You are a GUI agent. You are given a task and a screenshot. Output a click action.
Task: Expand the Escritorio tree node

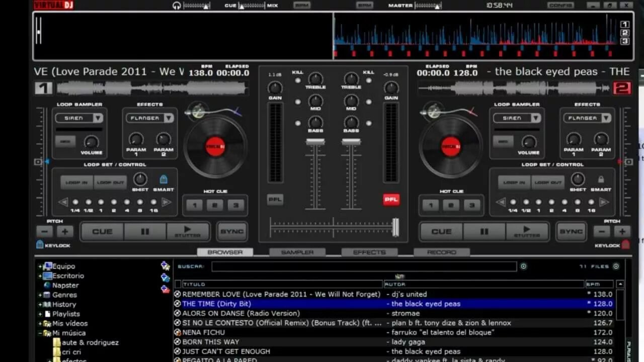click(40, 276)
